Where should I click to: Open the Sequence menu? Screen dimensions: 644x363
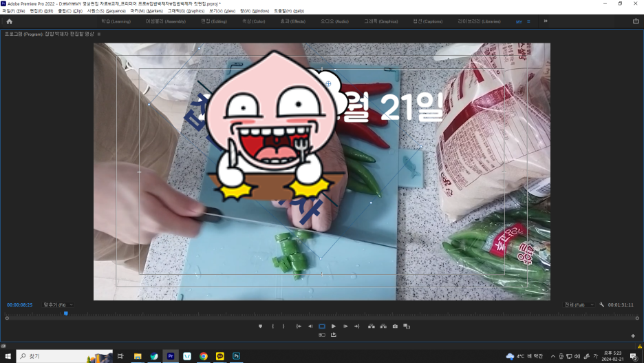(x=107, y=11)
